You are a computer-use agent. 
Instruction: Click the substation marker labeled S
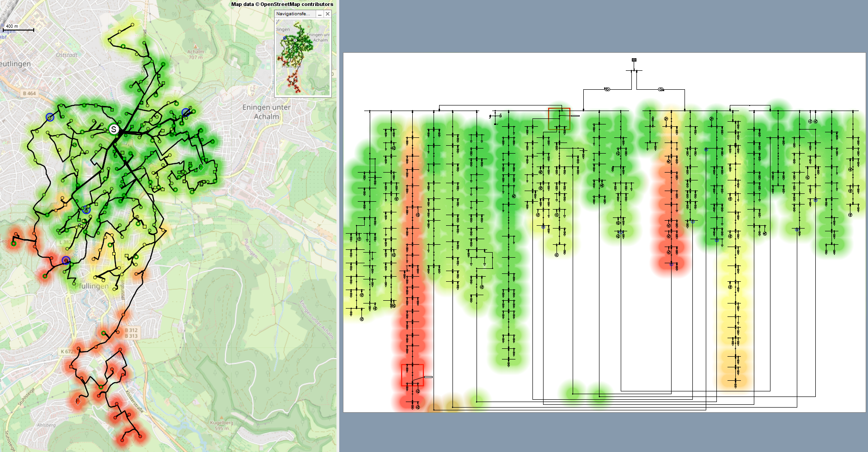point(114,130)
